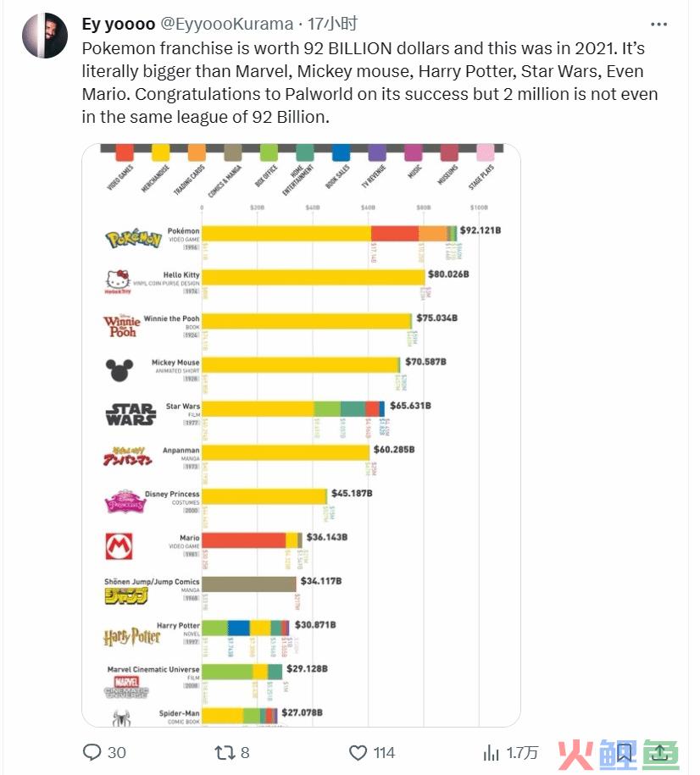This screenshot has height=775, width=700.
Task: View tweet analytics bar chart icon
Action: pyautogui.click(x=491, y=753)
